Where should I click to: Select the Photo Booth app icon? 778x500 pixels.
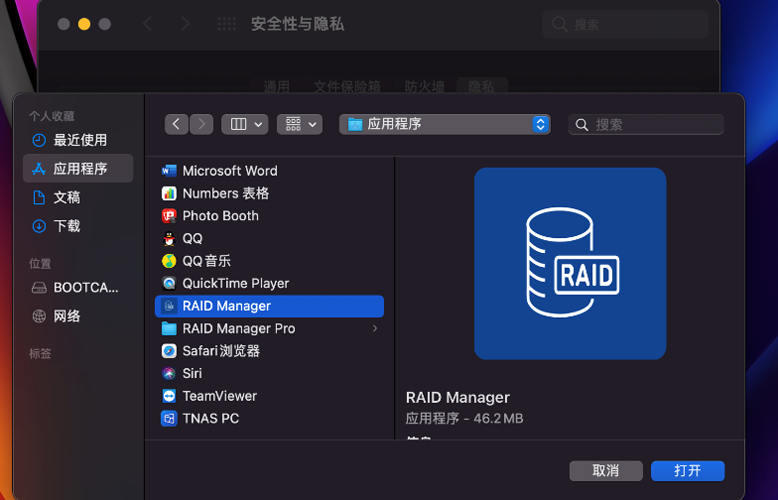pos(169,216)
